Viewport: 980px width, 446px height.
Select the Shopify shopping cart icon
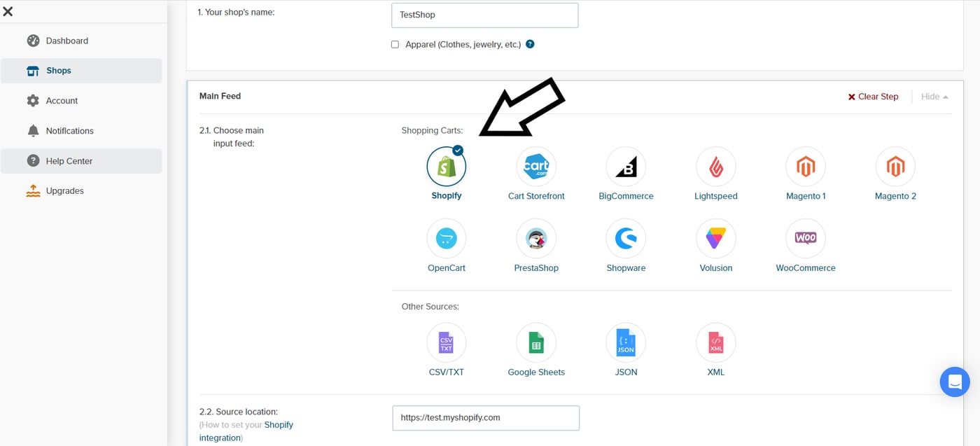[447, 167]
